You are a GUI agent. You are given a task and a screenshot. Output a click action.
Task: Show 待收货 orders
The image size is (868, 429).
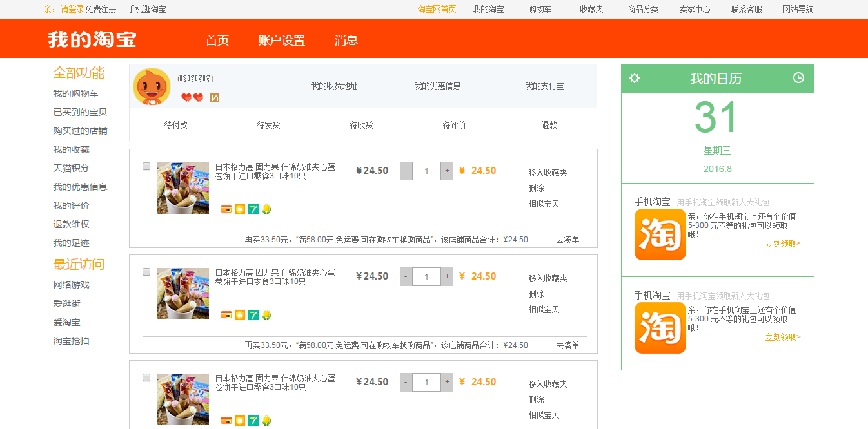[x=361, y=125]
